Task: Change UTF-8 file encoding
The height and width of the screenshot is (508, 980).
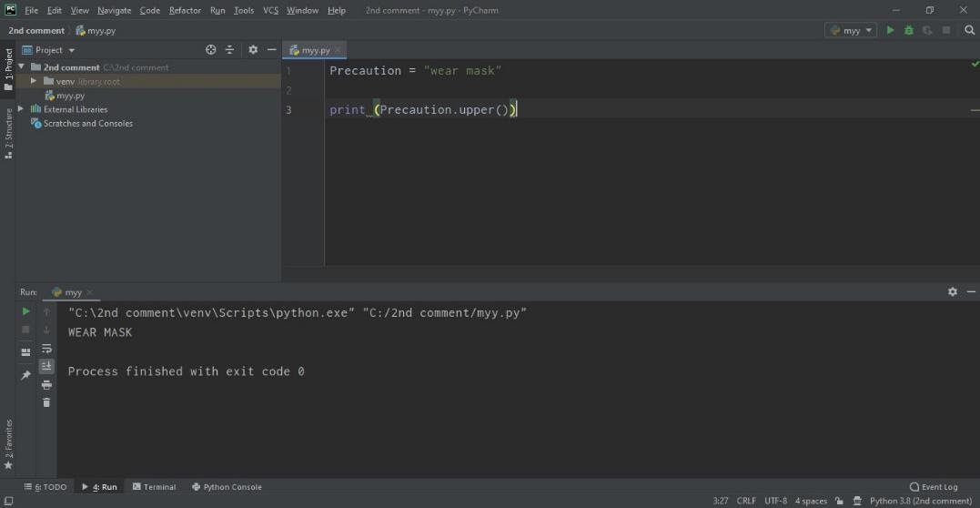Action: coord(775,501)
